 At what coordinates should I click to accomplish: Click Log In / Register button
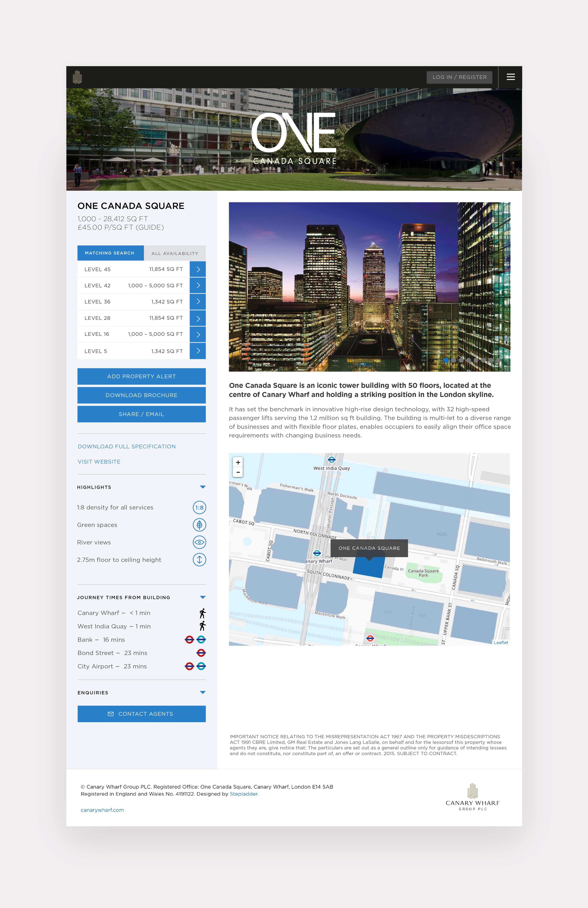click(x=459, y=77)
